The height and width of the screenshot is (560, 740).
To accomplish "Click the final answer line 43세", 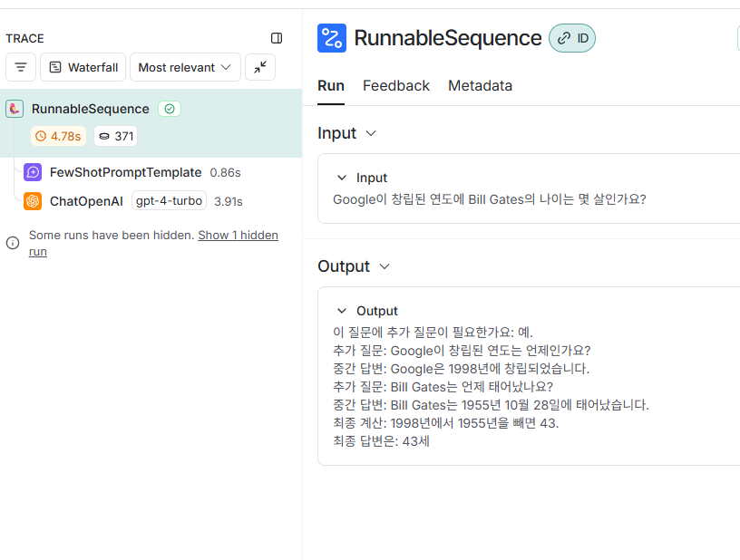I will pos(381,441).
